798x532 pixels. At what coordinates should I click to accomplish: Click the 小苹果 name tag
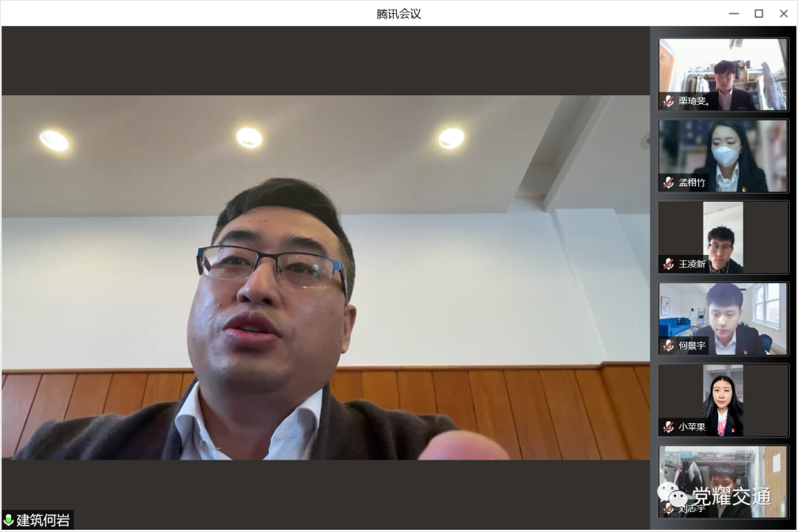692,426
